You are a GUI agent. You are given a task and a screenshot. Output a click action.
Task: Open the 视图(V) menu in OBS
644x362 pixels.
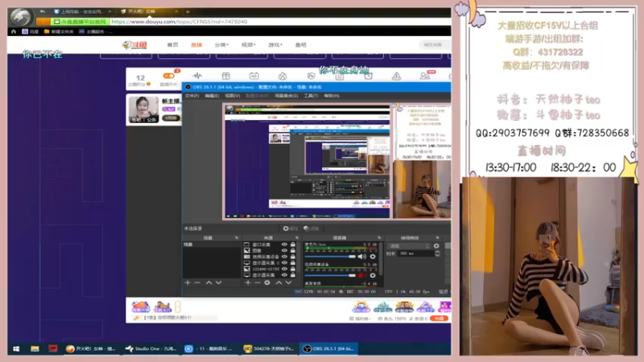[x=233, y=96]
